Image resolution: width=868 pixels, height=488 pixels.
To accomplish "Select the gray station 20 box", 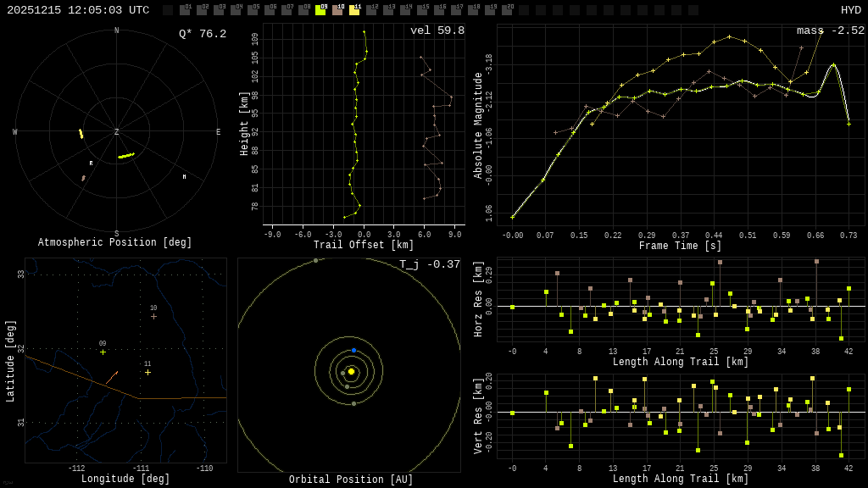I will tap(507, 10).
